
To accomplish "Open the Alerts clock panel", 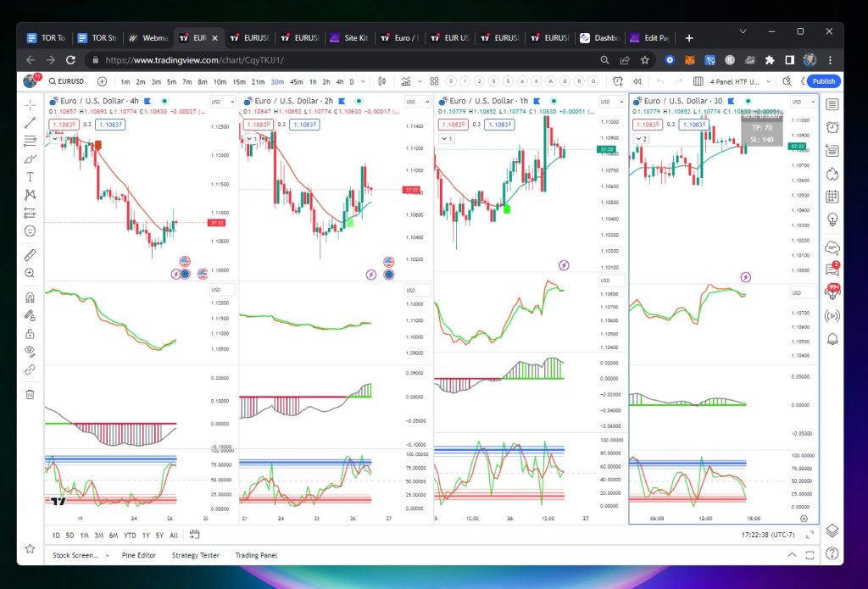I will (832, 127).
